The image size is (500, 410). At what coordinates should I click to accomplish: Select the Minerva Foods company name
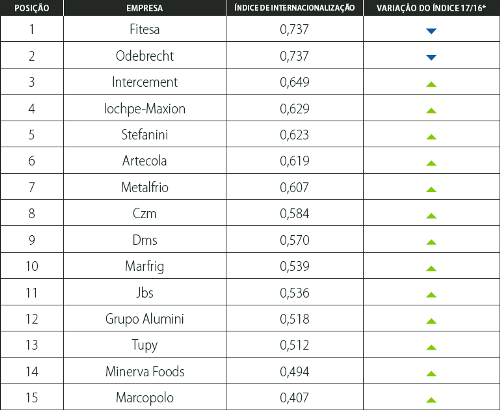click(x=145, y=371)
